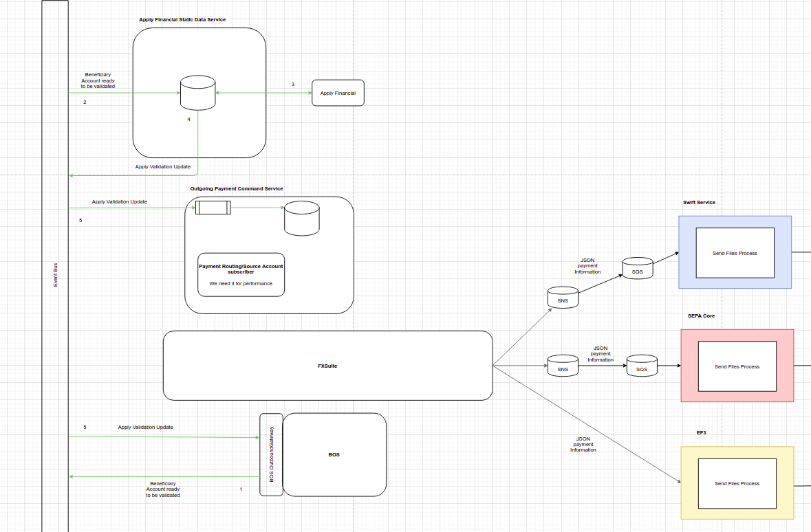This screenshot has width=811, height=532.
Task: Click step number 5 near Outgoing Payment arrow
Action: pyautogui.click(x=80, y=220)
